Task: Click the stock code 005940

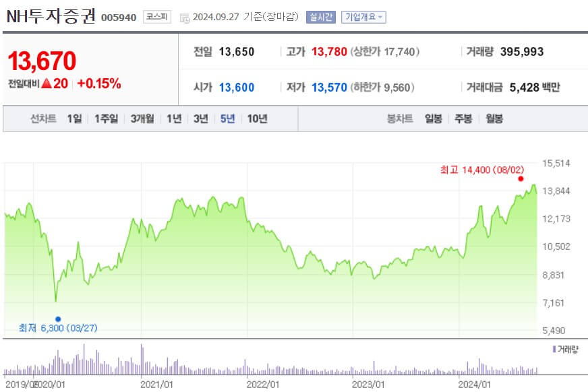Action: 120,17
